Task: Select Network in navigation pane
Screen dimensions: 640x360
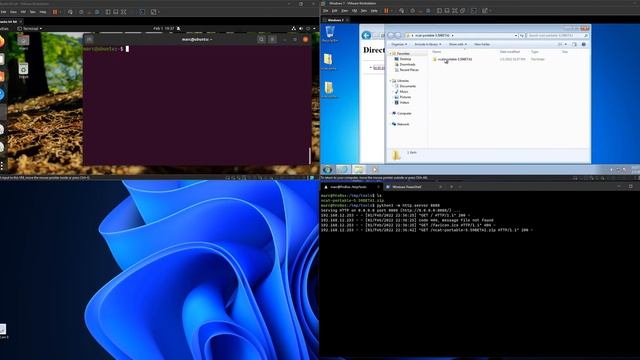Action: click(x=400, y=124)
